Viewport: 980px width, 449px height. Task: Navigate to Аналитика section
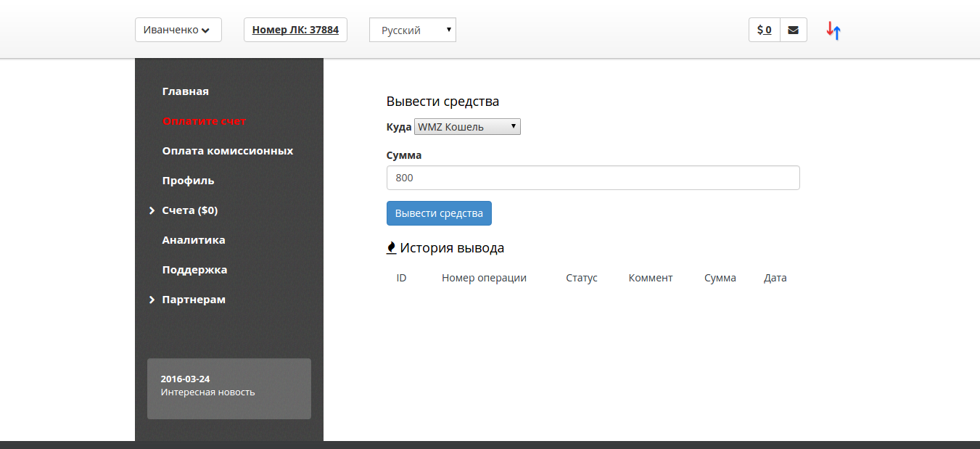[x=193, y=240]
